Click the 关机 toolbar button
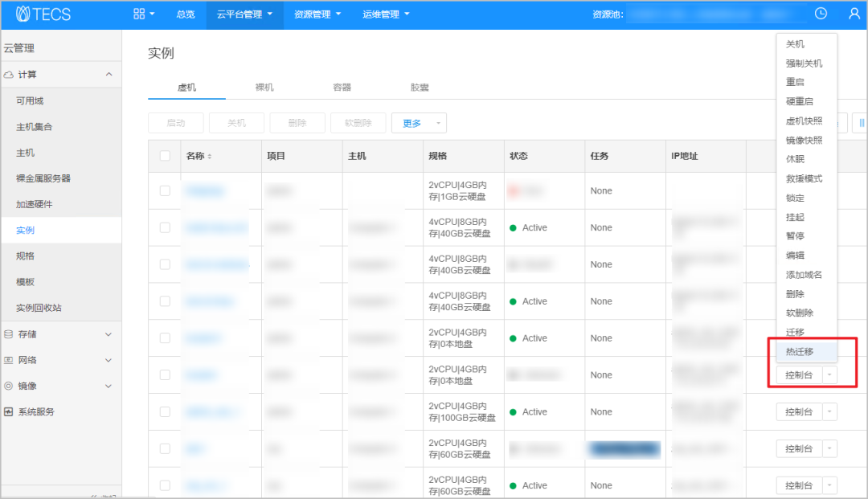This screenshot has height=499, width=868. 236,123
